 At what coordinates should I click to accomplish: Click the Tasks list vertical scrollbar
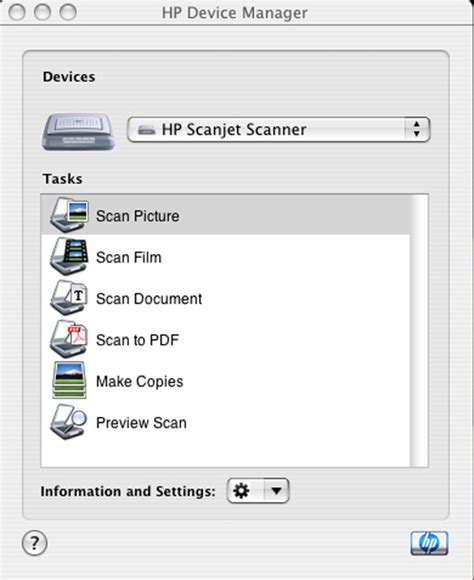click(419, 330)
